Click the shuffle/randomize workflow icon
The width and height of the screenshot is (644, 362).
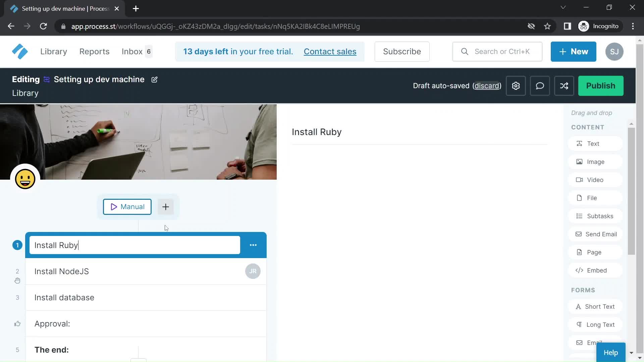(564, 86)
